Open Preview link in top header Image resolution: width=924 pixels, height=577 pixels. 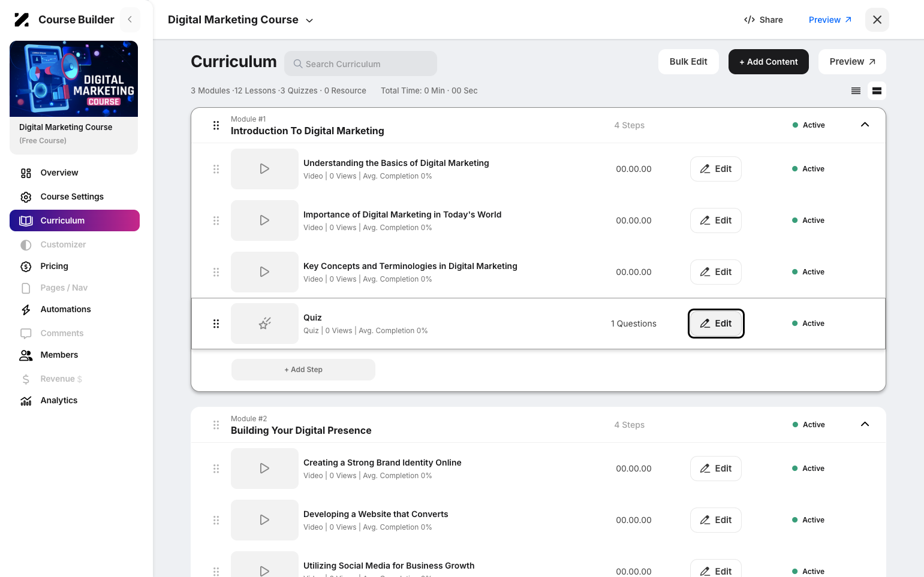pyautogui.click(x=830, y=20)
